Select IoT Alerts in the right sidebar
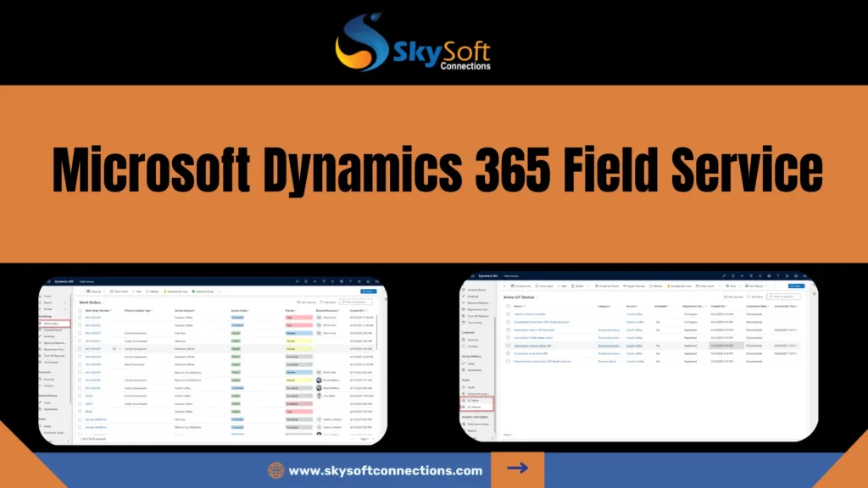 coord(476,400)
